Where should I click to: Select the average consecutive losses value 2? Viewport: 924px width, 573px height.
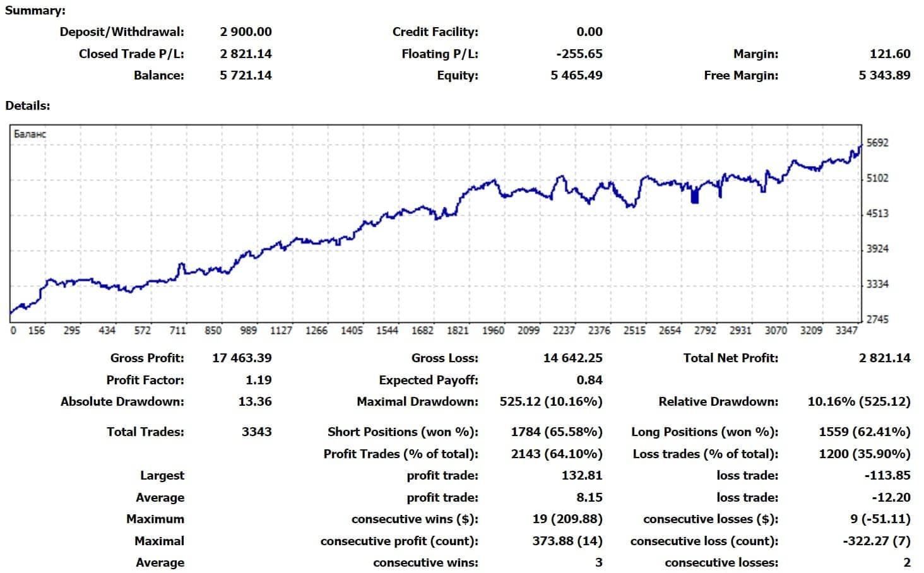point(907,562)
